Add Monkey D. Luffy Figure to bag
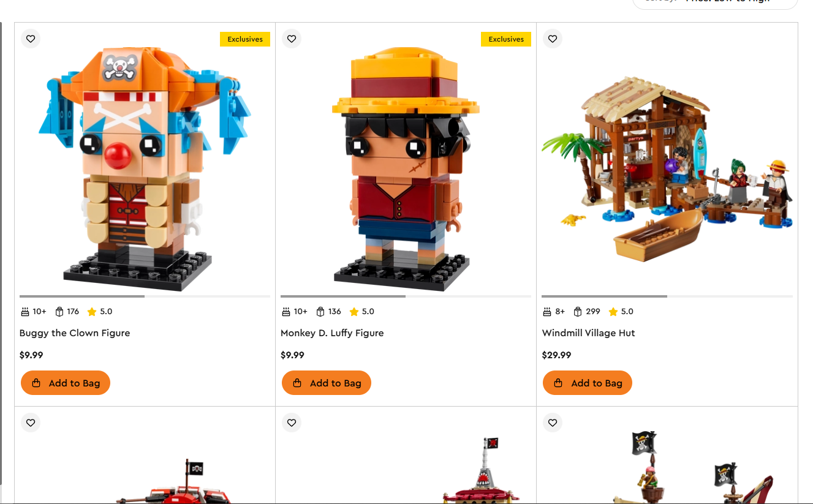 point(327,383)
